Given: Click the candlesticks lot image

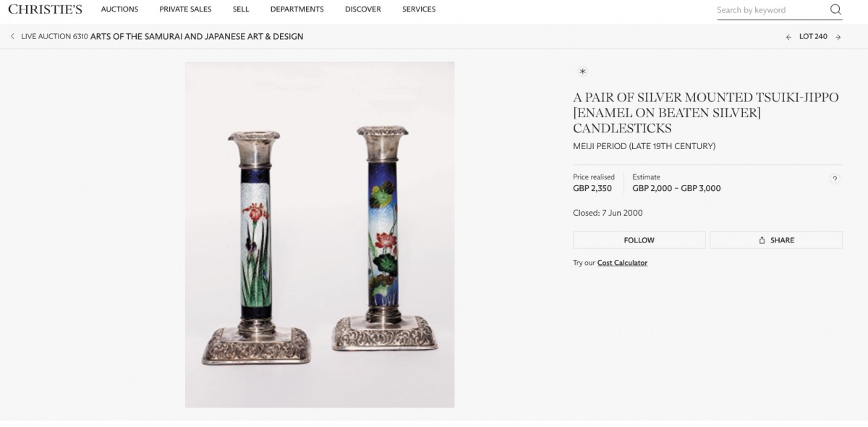Looking at the screenshot, I should tap(320, 234).
